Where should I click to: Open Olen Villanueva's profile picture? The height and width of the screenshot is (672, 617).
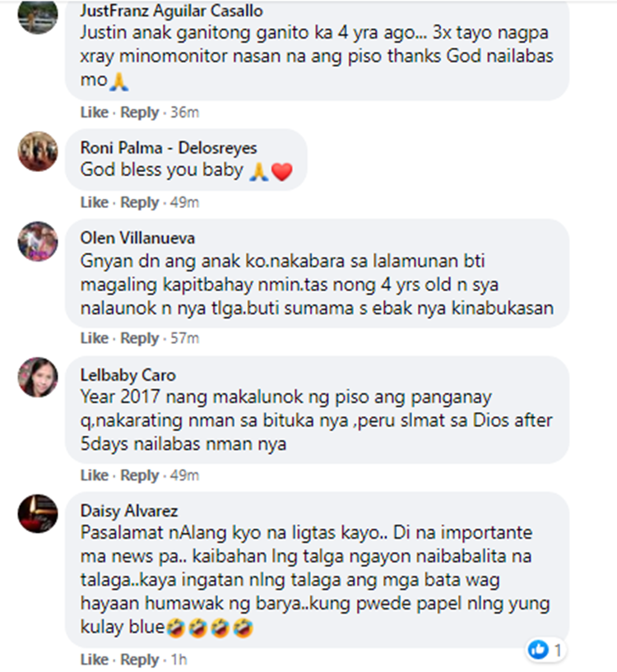point(38,241)
